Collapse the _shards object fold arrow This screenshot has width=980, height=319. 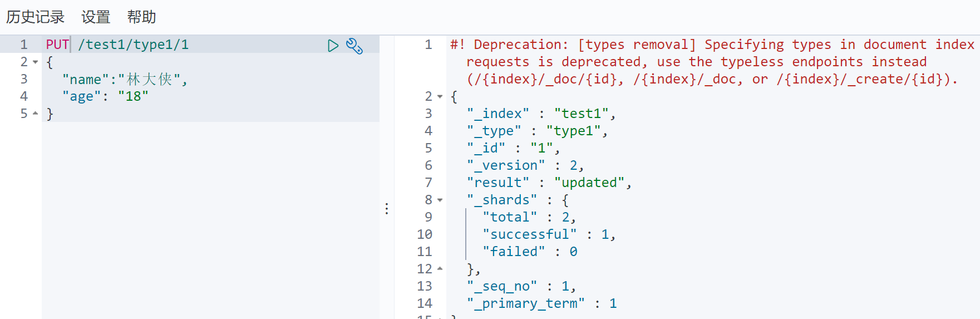(x=440, y=200)
